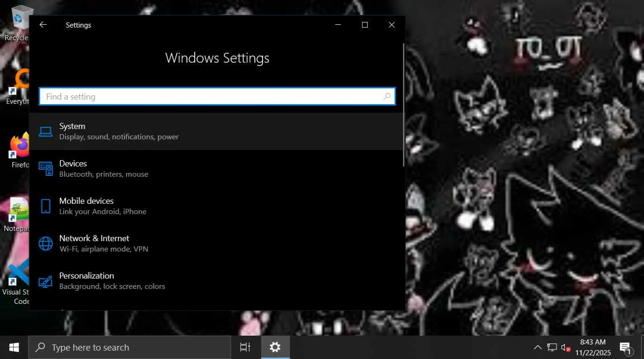Select the Firefox desktop shortcut
Screen dimensions: 644x359
(x=20, y=151)
